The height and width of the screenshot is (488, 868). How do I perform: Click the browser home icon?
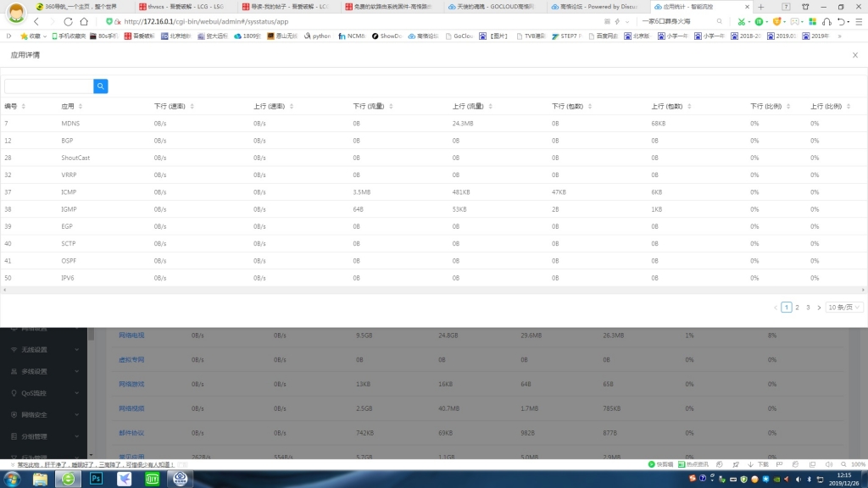[x=84, y=21]
